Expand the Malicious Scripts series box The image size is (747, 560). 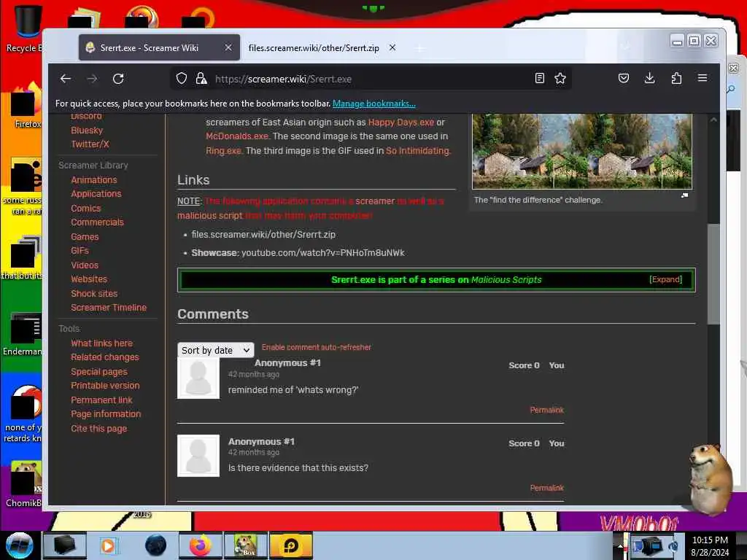coord(665,279)
